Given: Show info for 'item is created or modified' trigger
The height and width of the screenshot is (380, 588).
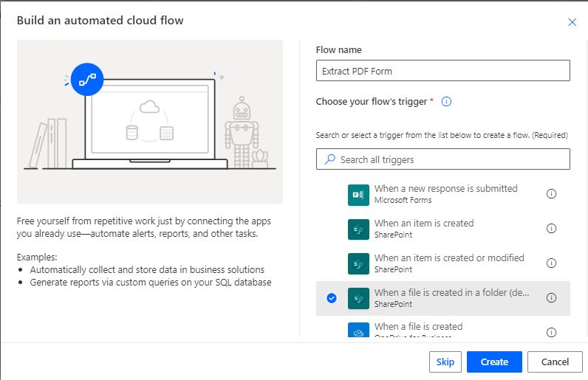Looking at the screenshot, I should [x=551, y=263].
